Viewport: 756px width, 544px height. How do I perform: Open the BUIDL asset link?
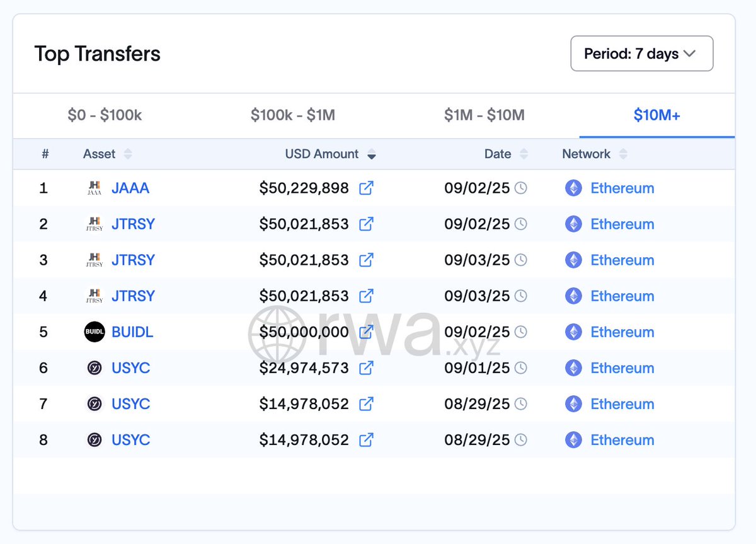(132, 332)
